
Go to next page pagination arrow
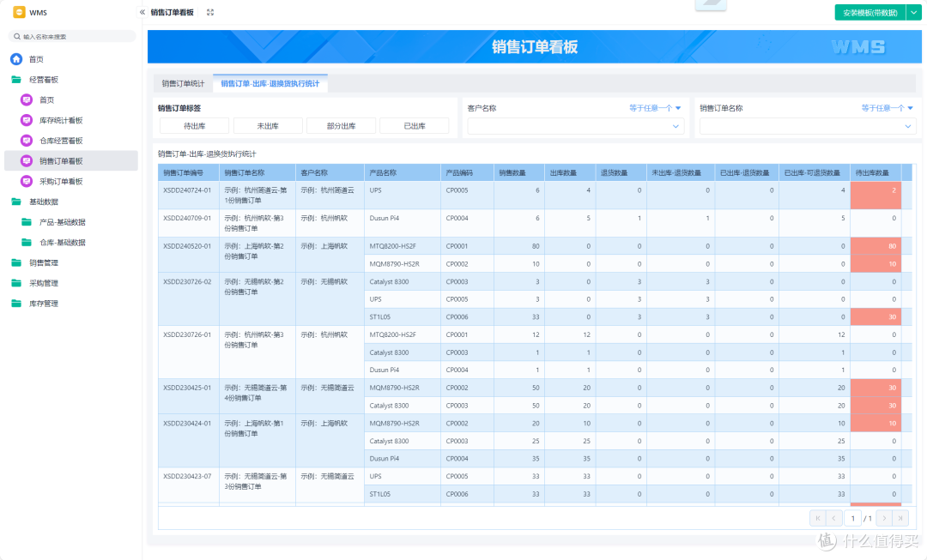[x=884, y=518]
